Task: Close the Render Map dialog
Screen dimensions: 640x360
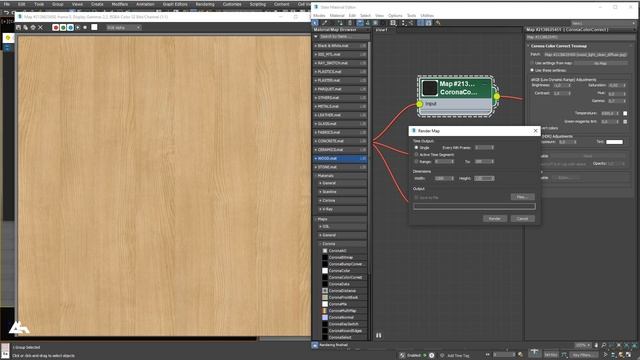Action: (536, 131)
